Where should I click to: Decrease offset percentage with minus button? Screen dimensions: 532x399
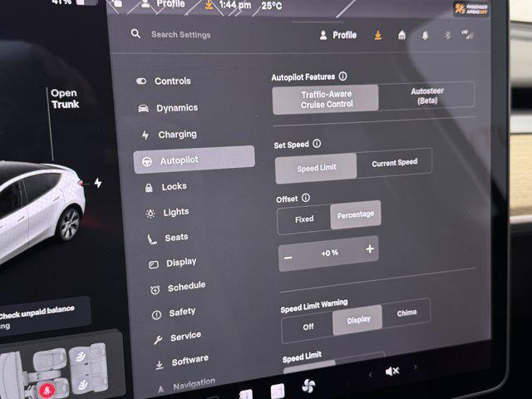[x=288, y=257]
